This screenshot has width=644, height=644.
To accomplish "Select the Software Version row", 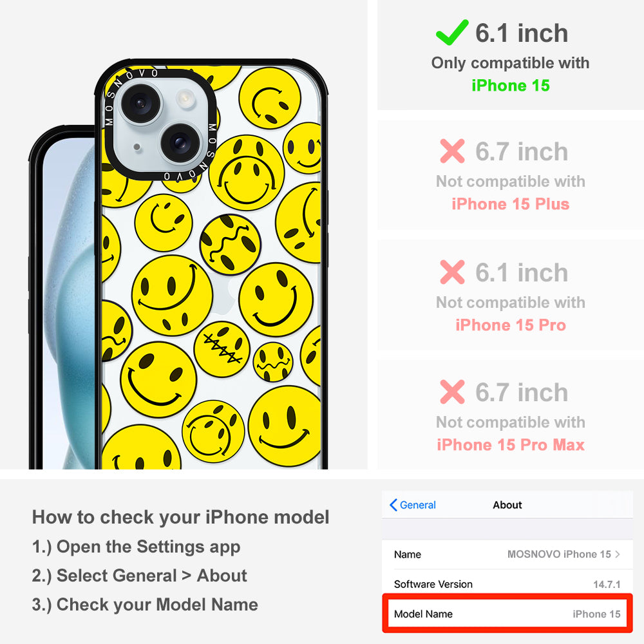I will click(507, 584).
